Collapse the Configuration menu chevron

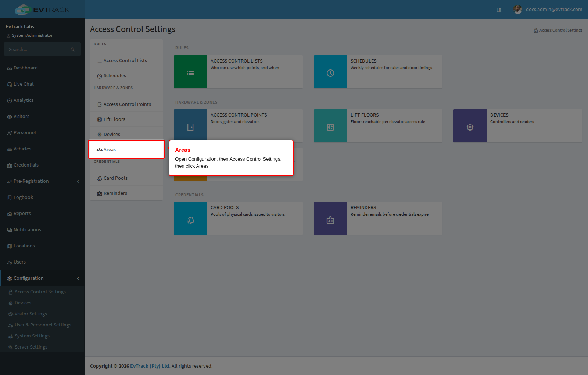[78, 278]
